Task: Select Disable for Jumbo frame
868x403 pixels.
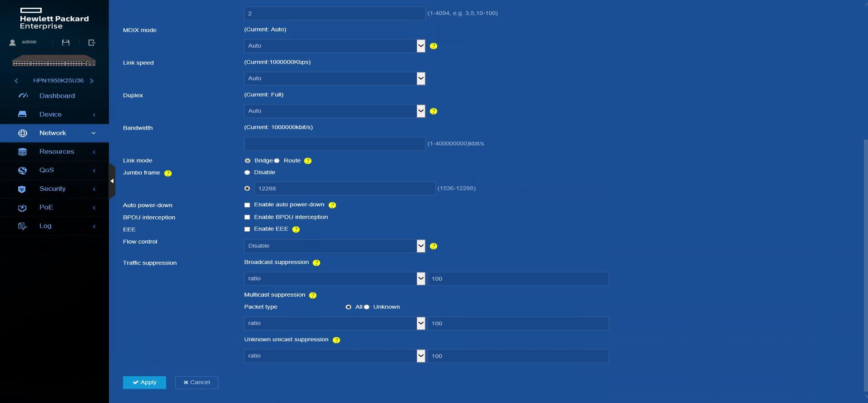Action: pos(247,173)
